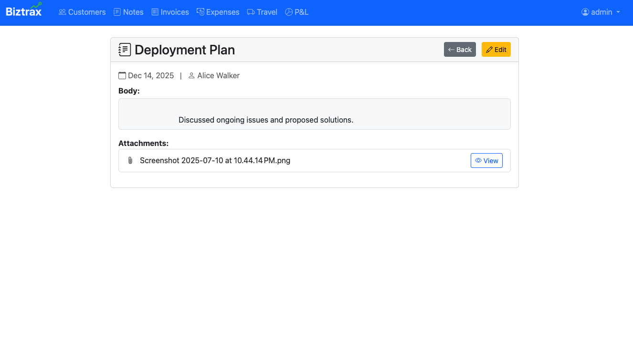Click the paperclip icon on the attachment row
This screenshot has width=633, height=364.
130,160
